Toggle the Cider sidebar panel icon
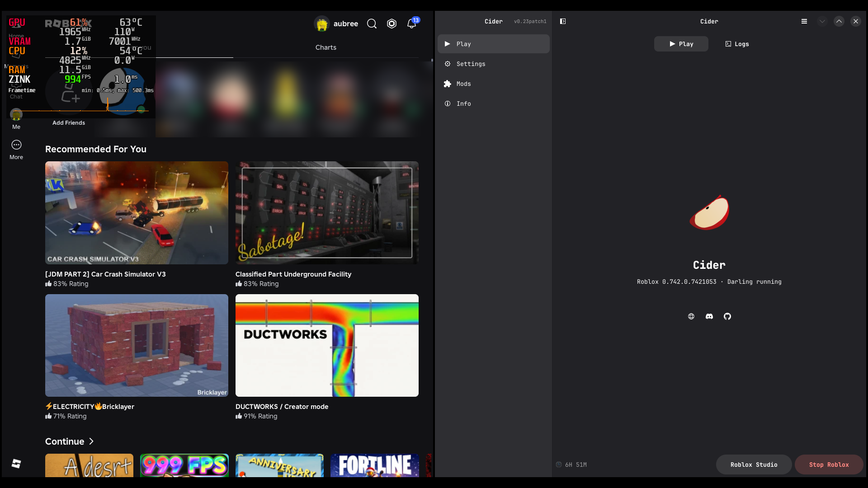The height and width of the screenshot is (488, 868). point(563,21)
